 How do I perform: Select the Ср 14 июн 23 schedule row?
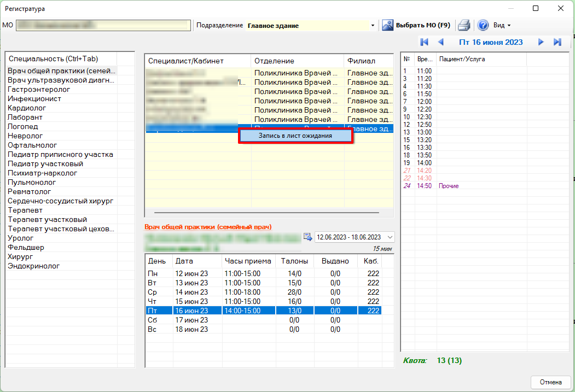(x=264, y=292)
